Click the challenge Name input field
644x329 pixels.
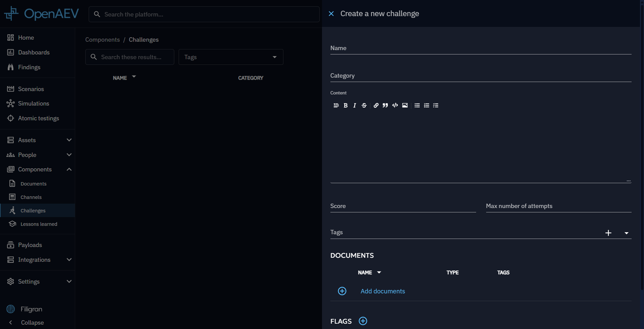(480, 48)
